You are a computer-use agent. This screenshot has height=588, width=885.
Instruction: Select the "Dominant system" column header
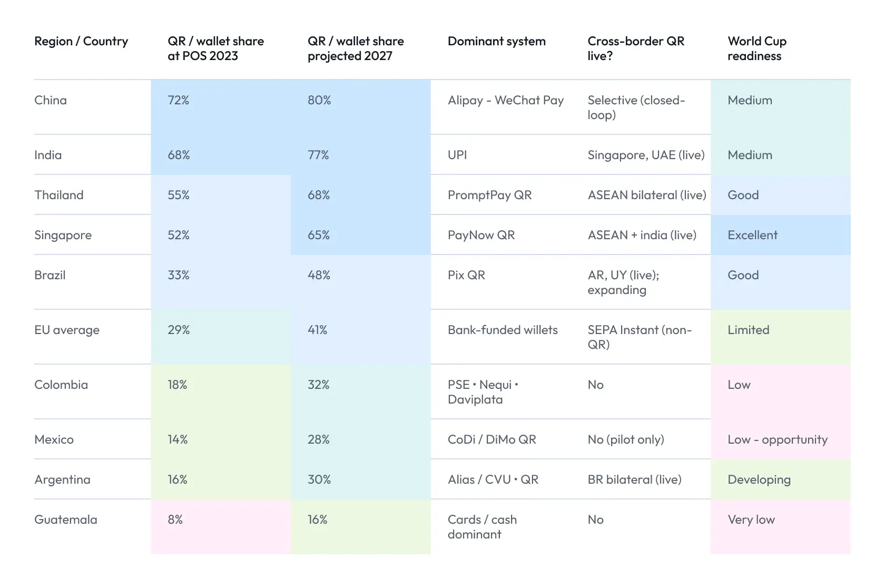(x=496, y=41)
